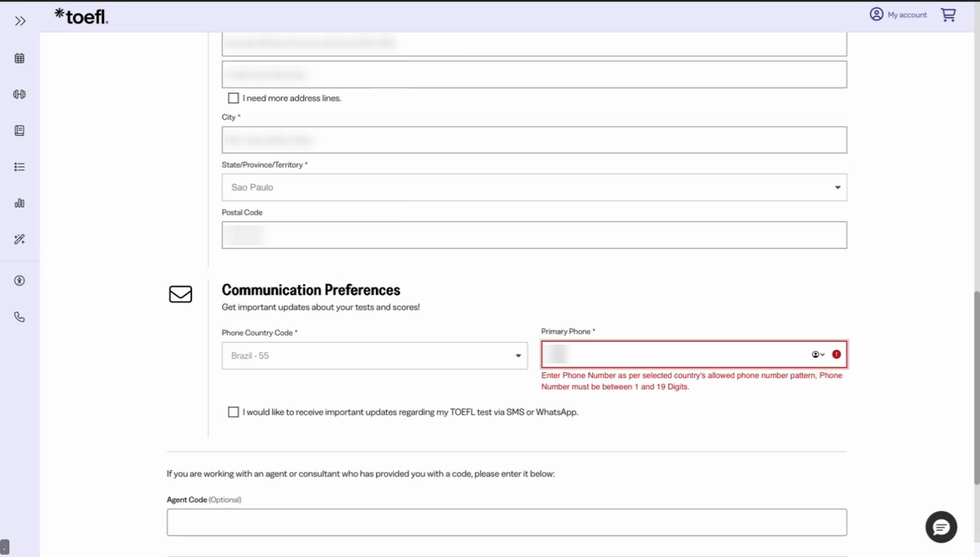Open the calendar icon in sidebar
980x557 pixels.
coord(19,58)
